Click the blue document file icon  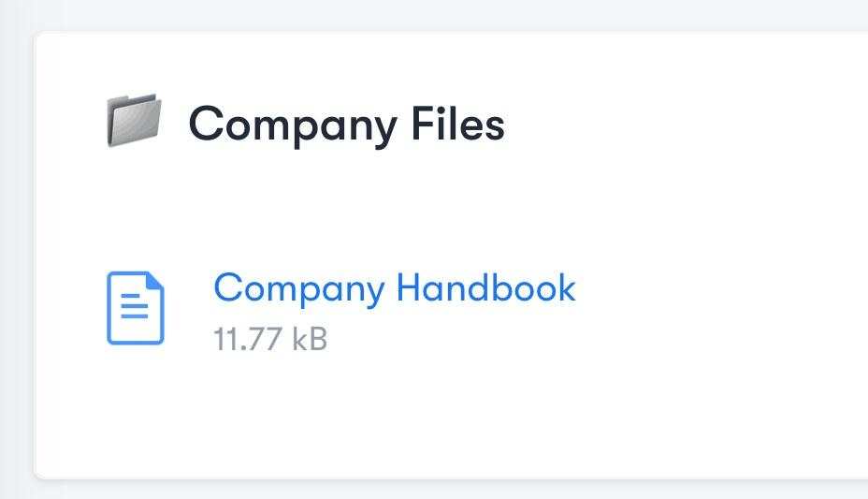point(136,308)
